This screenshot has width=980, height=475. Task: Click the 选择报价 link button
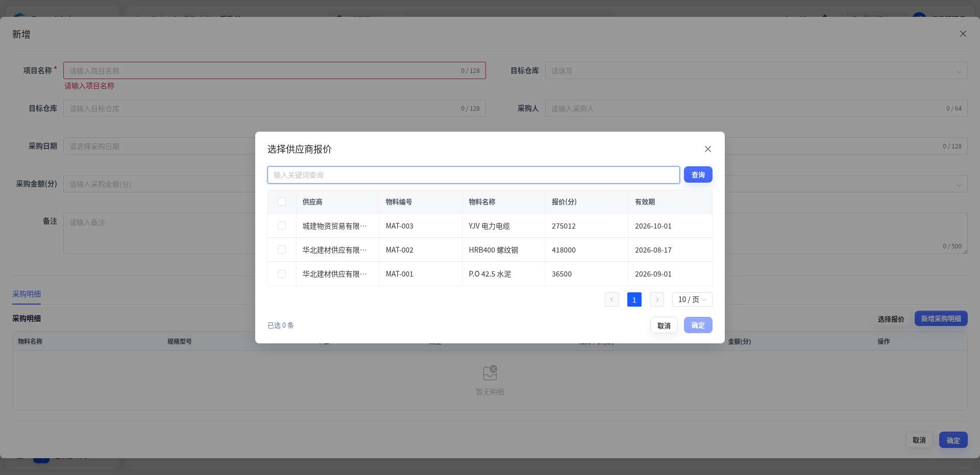pyautogui.click(x=891, y=319)
